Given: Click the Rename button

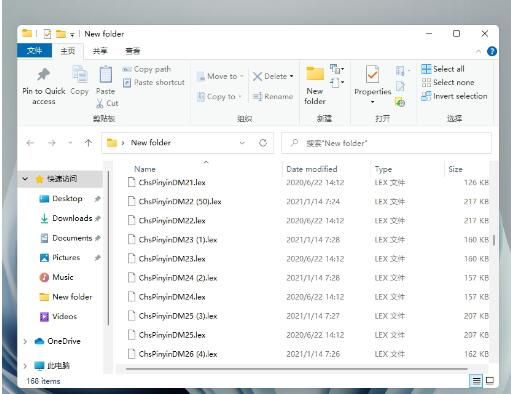Looking at the screenshot, I should click(x=273, y=97).
